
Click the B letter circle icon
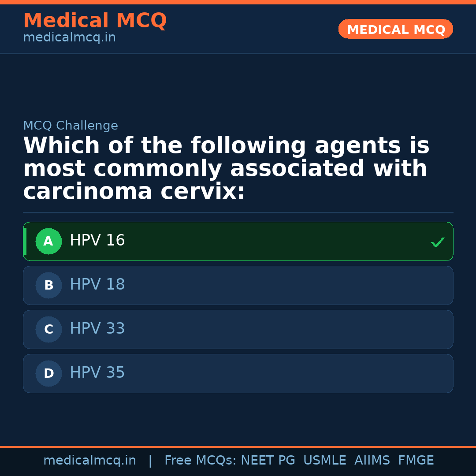coord(48,286)
